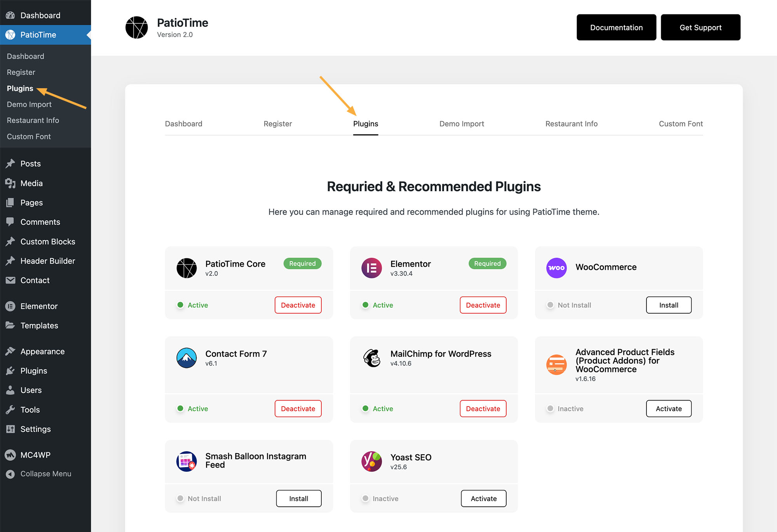Screen dimensions: 777x532
Task: Open the Restaurant Info tab
Action: (571, 124)
